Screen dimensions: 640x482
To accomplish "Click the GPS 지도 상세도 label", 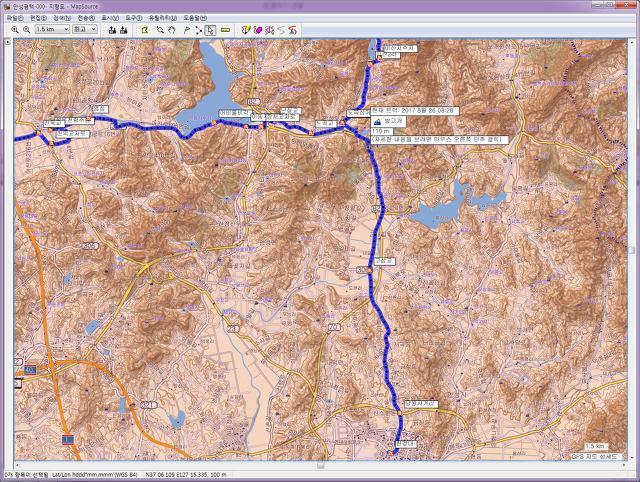I will click(x=594, y=456).
